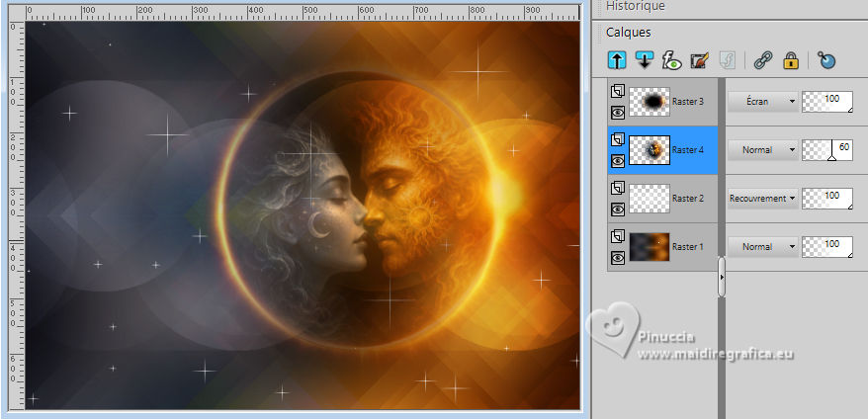
Task: Click the Raster 2 layer name
Action: [x=687, y=199]
